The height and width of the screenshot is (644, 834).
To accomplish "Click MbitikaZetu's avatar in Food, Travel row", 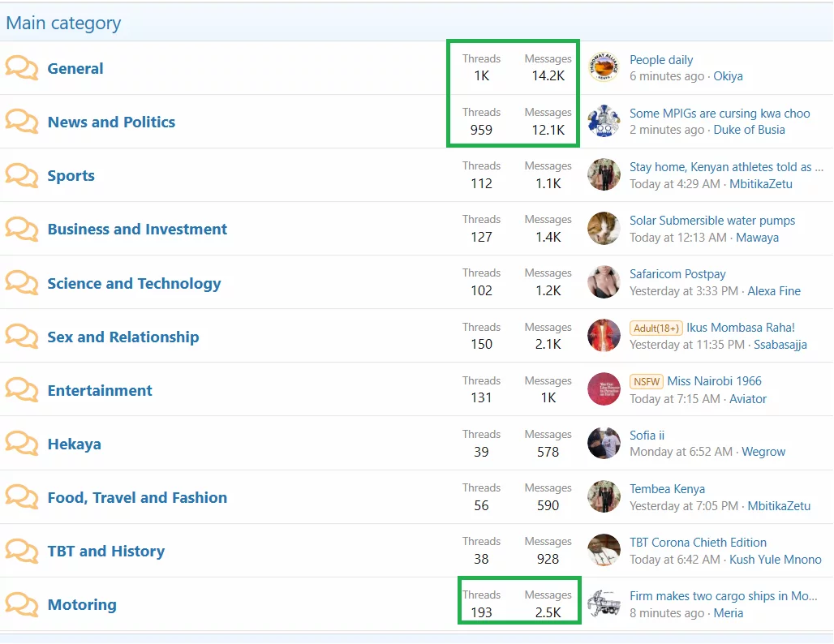I will (x=604, y=496).
